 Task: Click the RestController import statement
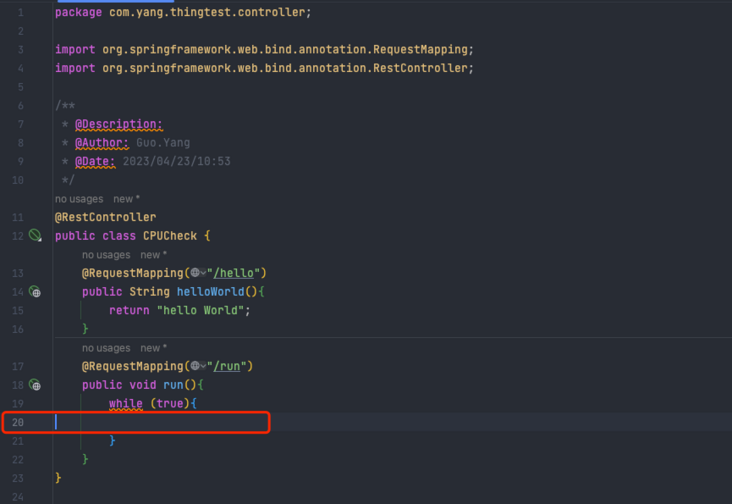[264, 68]
